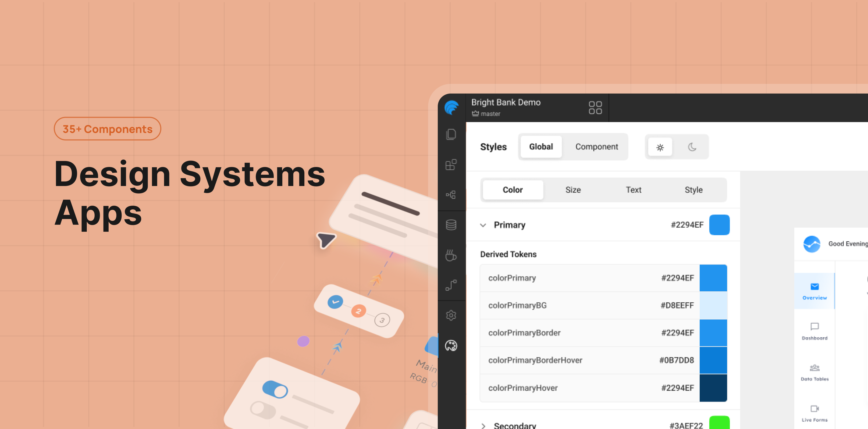Click the coffee cup icon in sidebar
This screenshot has width=868, height=429.
[x=451, y=255]
